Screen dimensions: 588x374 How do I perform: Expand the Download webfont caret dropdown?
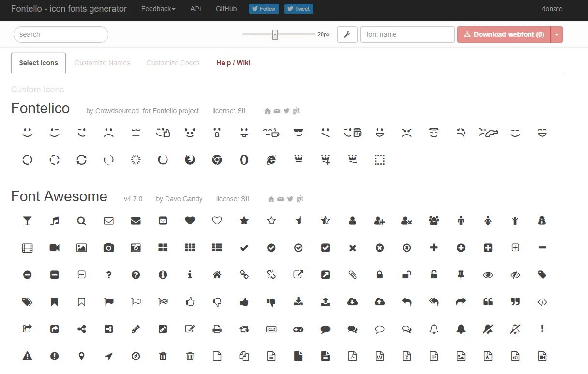[x=557, y=34]
